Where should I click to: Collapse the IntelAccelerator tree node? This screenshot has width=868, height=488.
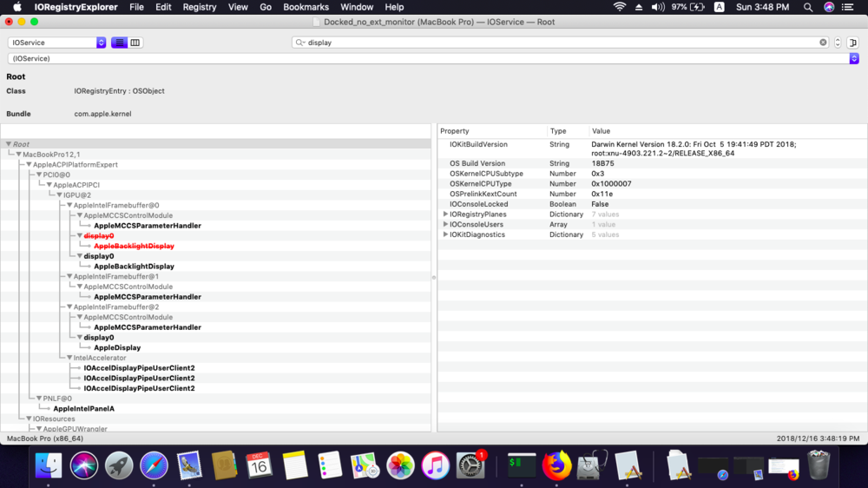coord(70,358)
